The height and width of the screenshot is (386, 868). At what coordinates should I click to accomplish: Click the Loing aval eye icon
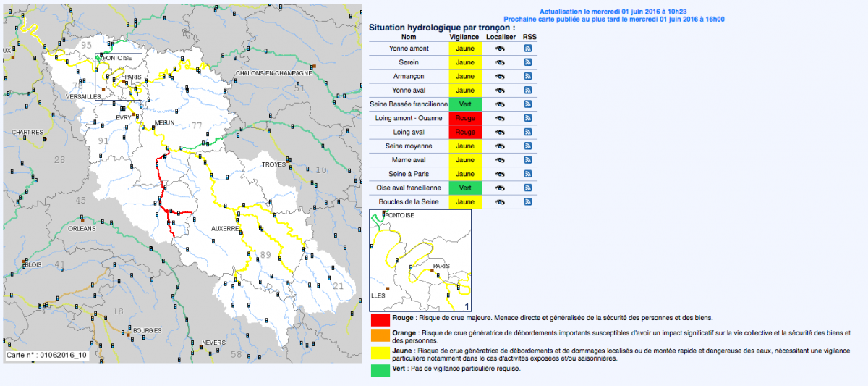pyautogui.click(x=500, y=133)
